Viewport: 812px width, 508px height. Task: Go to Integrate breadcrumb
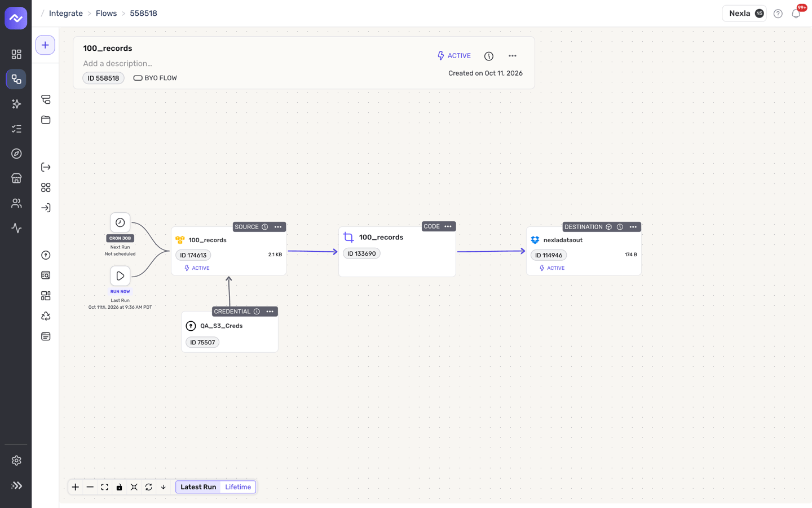pyautogui.click(x=66, y=14)
